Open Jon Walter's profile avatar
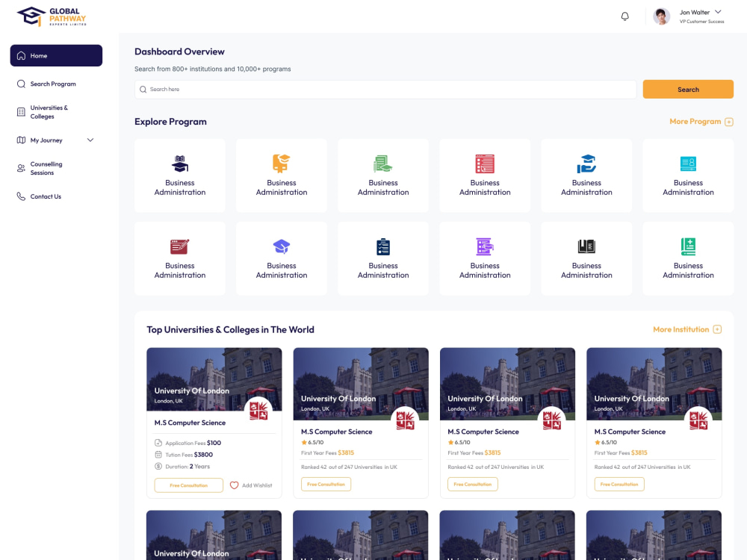 point(661,16)
